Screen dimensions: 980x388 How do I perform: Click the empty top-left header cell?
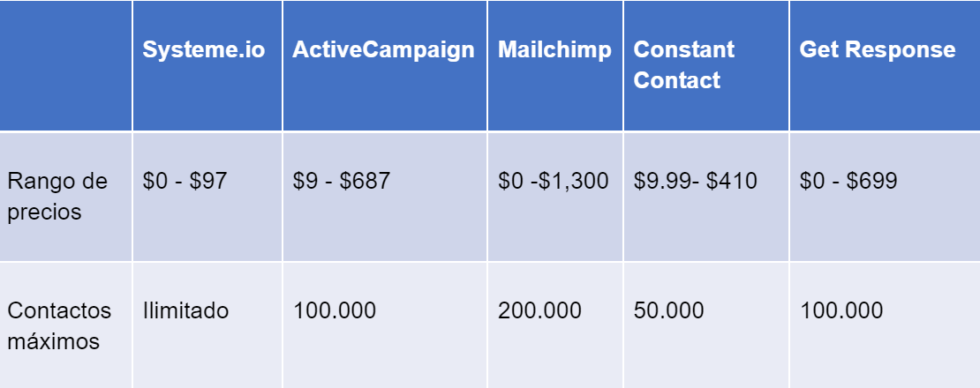click(66, 66)
